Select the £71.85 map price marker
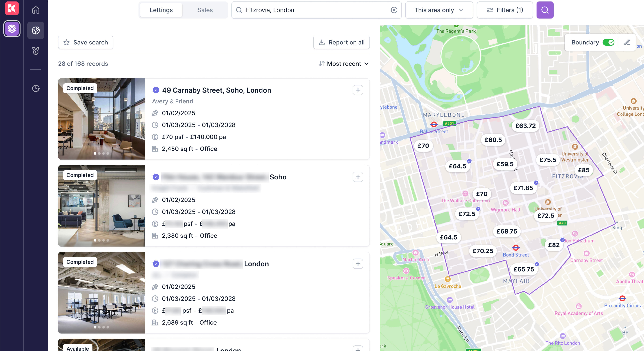Viewport: 644px width, 351px height. pos(523,188)
